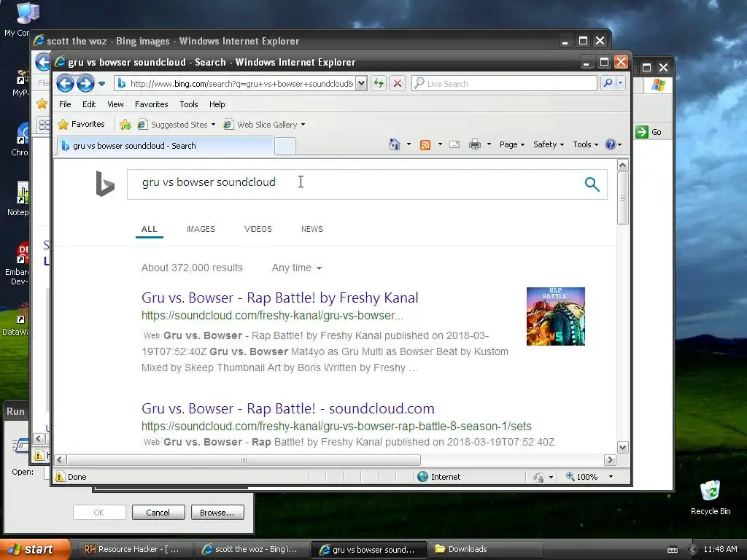Image resolution: width=747 pixels, height=560 pixels.
Task: Select the Recycle Bin desktop icon
Action: (x=711, y=497)
